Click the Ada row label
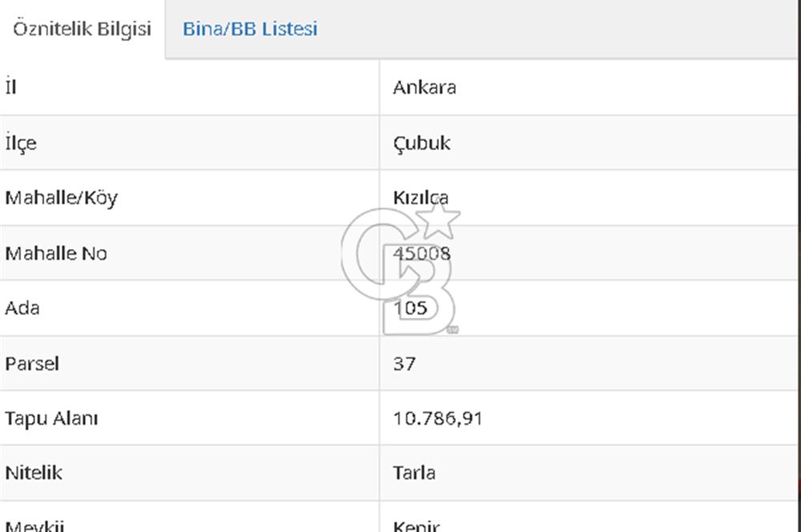The width and height of the screenshot is (801, 532). 22,308
